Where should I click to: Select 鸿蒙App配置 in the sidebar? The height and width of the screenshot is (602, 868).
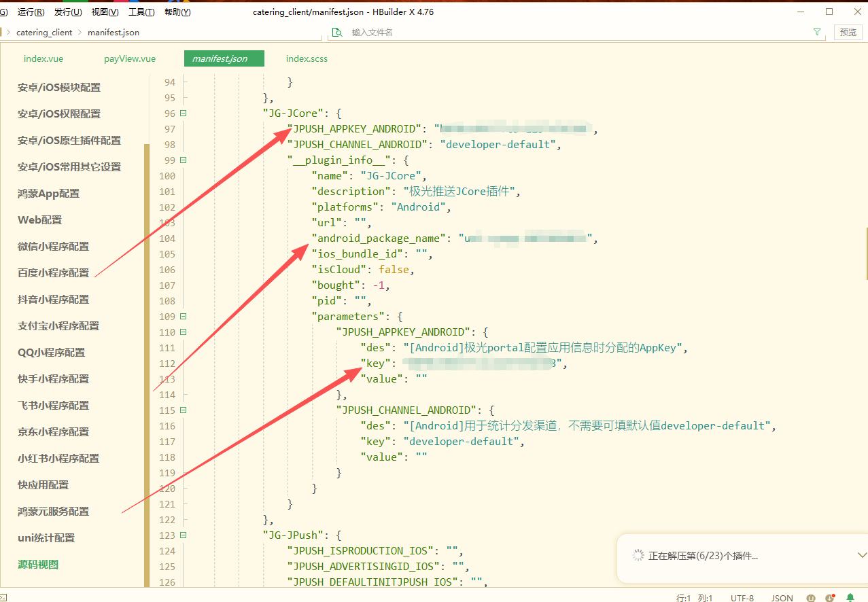pyautogui.click(x=48, y=194)
